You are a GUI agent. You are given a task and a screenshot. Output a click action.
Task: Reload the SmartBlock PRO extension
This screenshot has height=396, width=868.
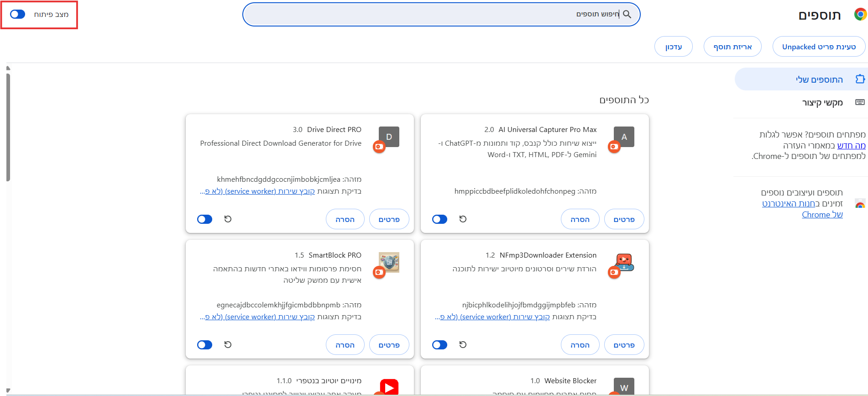pos(228,345)
